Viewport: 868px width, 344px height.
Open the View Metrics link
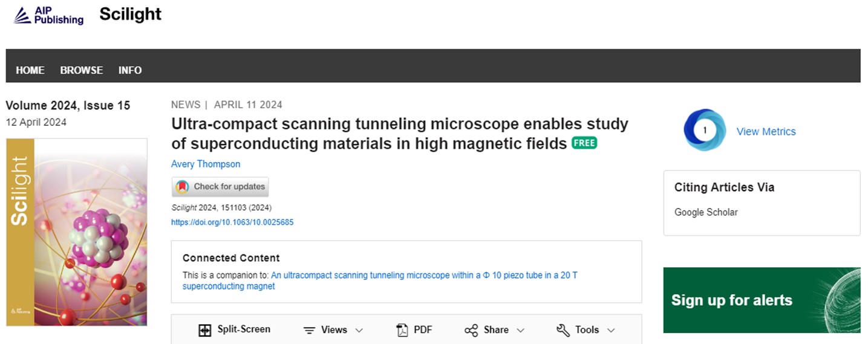tap(766, 131)
